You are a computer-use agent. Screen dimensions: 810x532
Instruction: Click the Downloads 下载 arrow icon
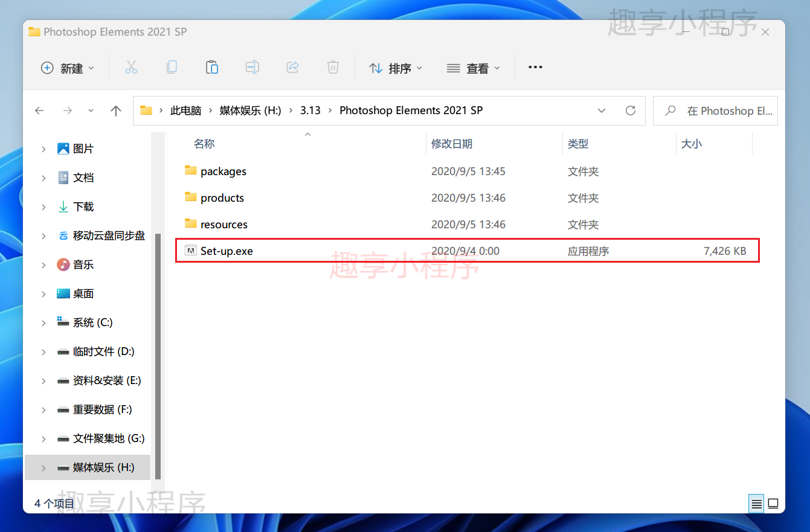pyautogui.click(x=63, y=207)
